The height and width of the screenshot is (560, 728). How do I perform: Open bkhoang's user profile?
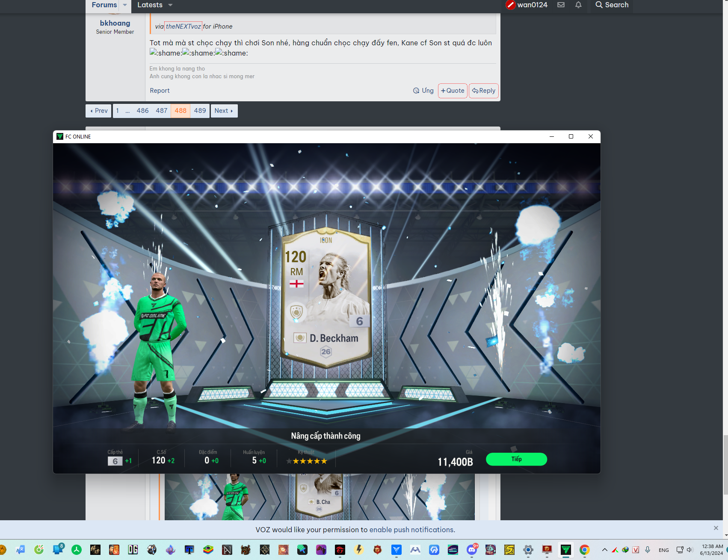[115, 23]
